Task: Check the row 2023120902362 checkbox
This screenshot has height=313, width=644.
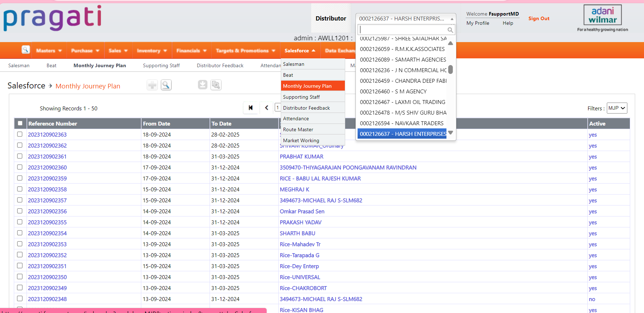Action: point(20,145)
